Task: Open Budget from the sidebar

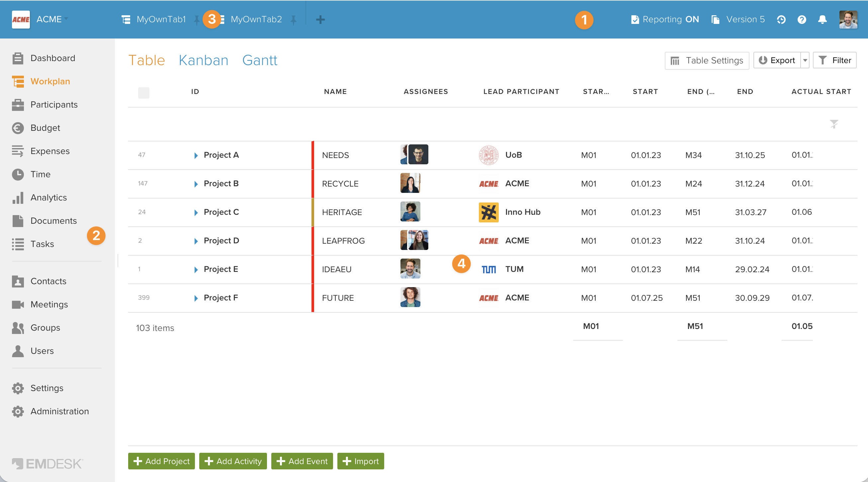Action: [45, 128]
